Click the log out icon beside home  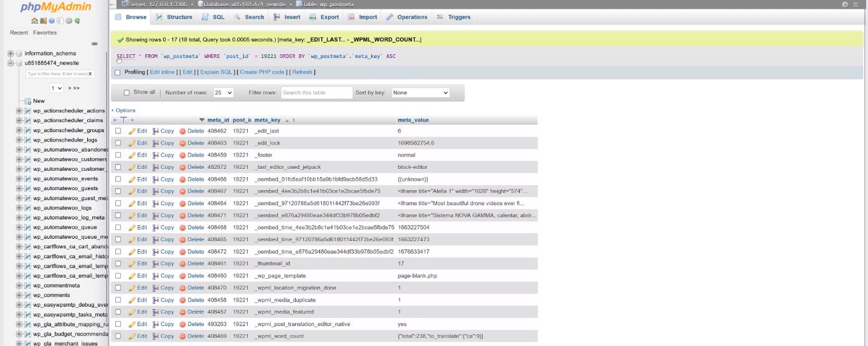44,21
